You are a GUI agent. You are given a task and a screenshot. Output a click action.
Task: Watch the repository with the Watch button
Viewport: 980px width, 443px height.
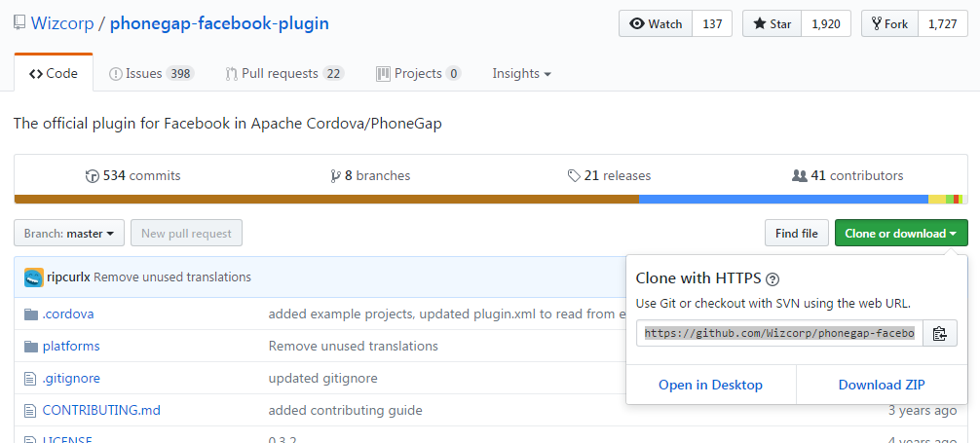click(656, 23)
